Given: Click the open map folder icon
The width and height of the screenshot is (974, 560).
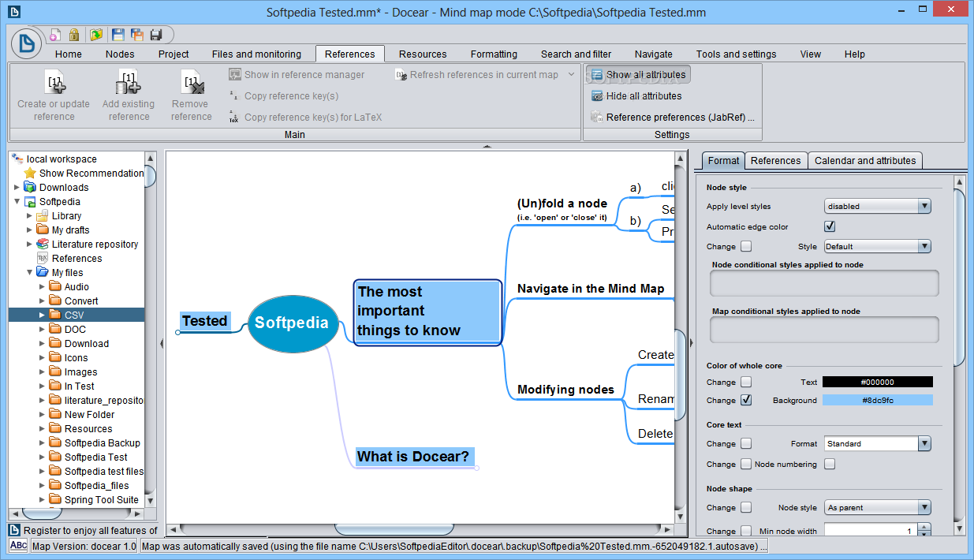Looking at the screenshot, I should pyautogui.click(x=96, y=35).
